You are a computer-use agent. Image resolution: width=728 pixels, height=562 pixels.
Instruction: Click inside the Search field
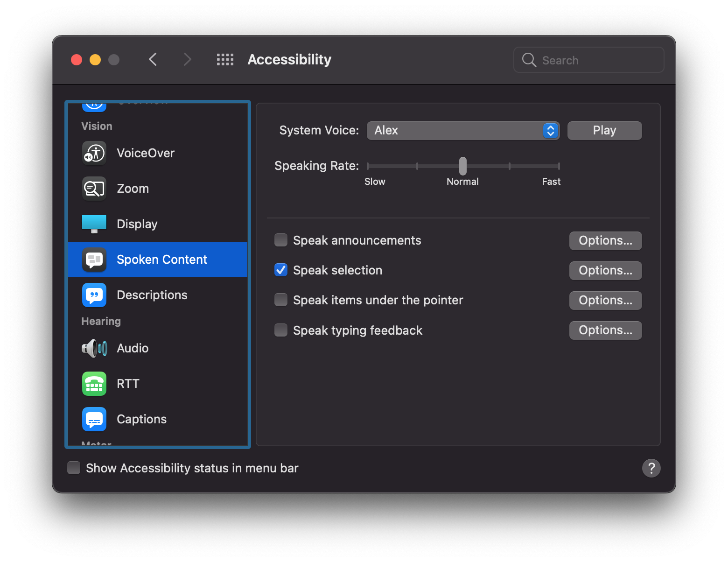589,60
